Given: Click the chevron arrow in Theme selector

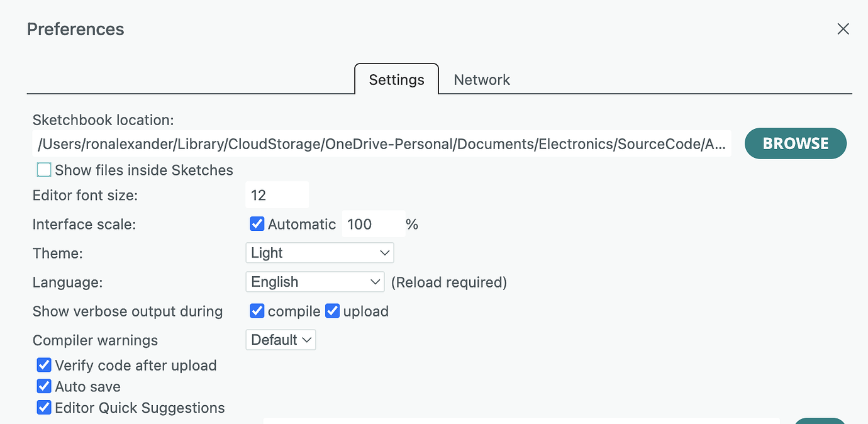Looking at the screenshot, I should (x=385, y=253).
